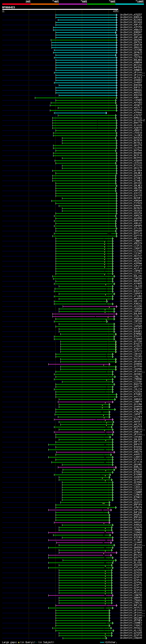Click the purple alignment bar for UniRef100_A1S296
This screenshot has height=644, width=146.
click(90, 306)
